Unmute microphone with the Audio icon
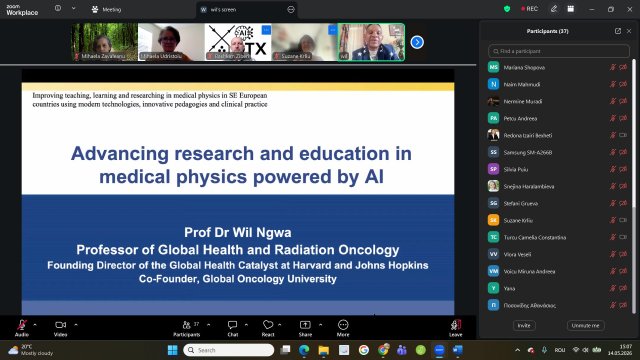 click(22, 325)
